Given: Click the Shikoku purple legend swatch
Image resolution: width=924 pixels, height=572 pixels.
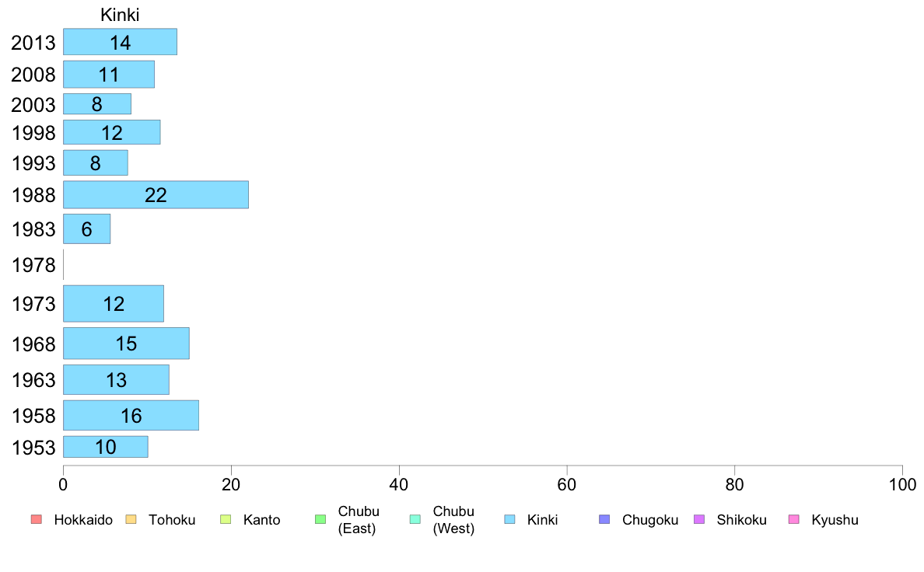Looking at the screenshot, I should pos(699,519).
